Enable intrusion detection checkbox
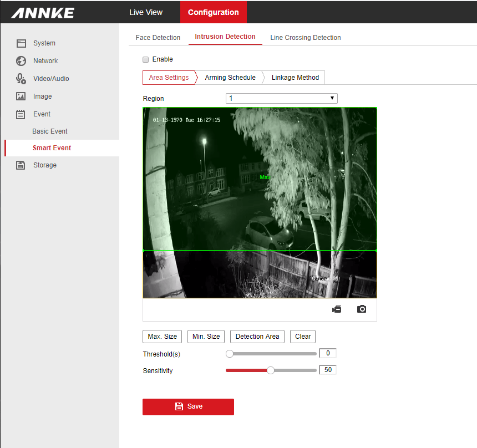The image size is (477, 448). pyautogui.click(x=146, y=59)
